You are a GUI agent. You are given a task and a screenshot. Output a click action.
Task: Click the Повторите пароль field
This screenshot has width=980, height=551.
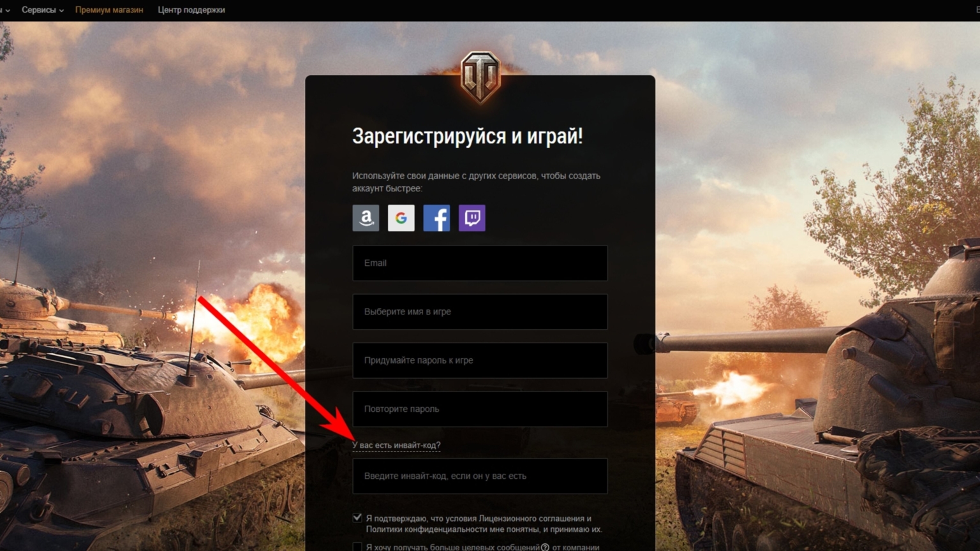coord(480,409)
